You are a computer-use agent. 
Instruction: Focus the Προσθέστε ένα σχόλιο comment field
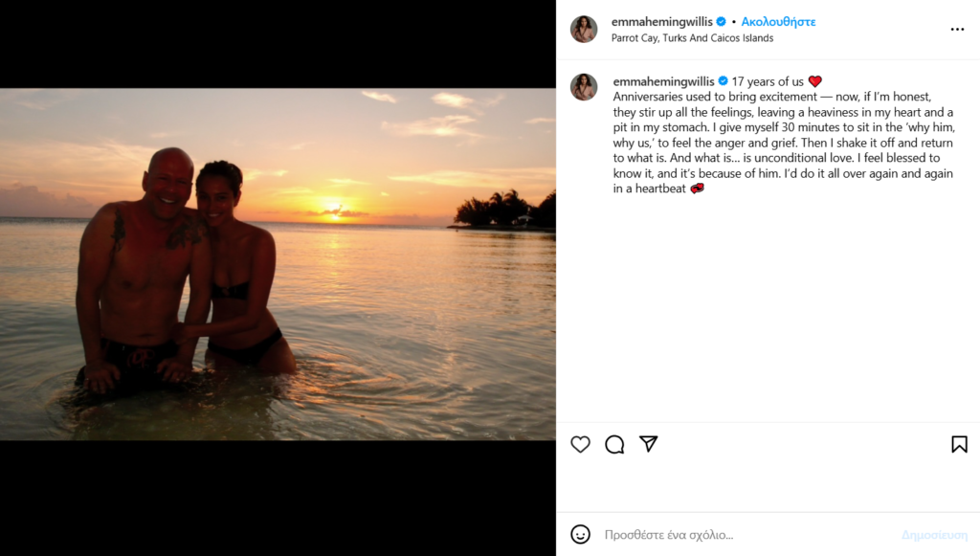(x=746, y=535)
